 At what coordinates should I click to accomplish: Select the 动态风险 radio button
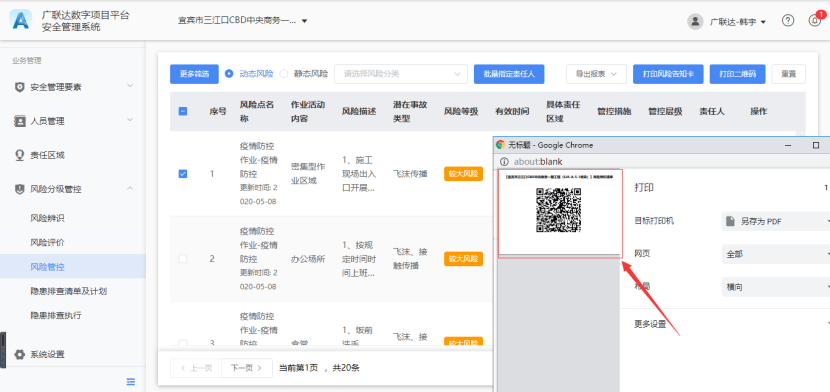pos(229,74)
